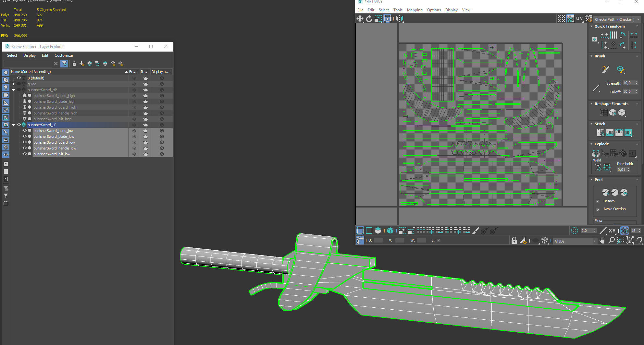Open All IDs material dropdown
This screenshot has width=644, height=345.
click(x=575, y=241)
